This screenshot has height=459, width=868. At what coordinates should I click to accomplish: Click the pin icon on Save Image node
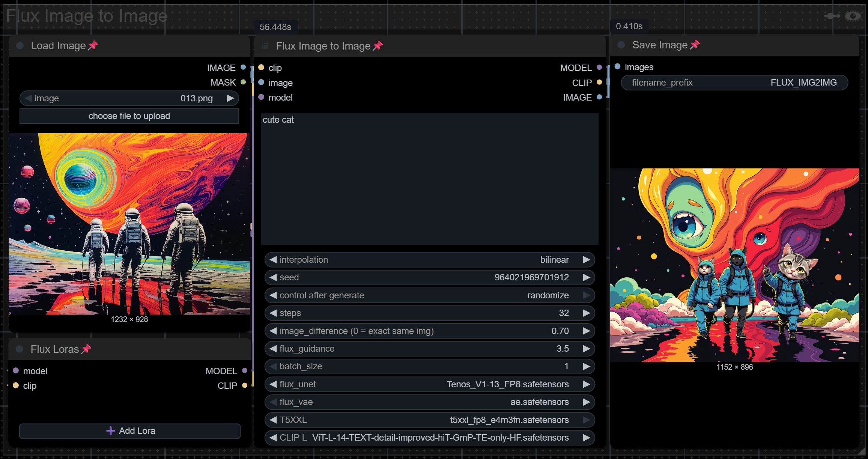[695, 45]
